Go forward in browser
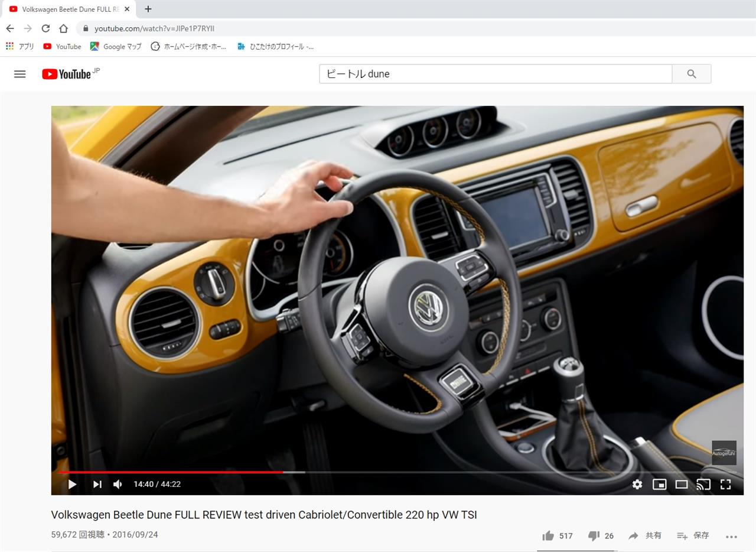 28,28
